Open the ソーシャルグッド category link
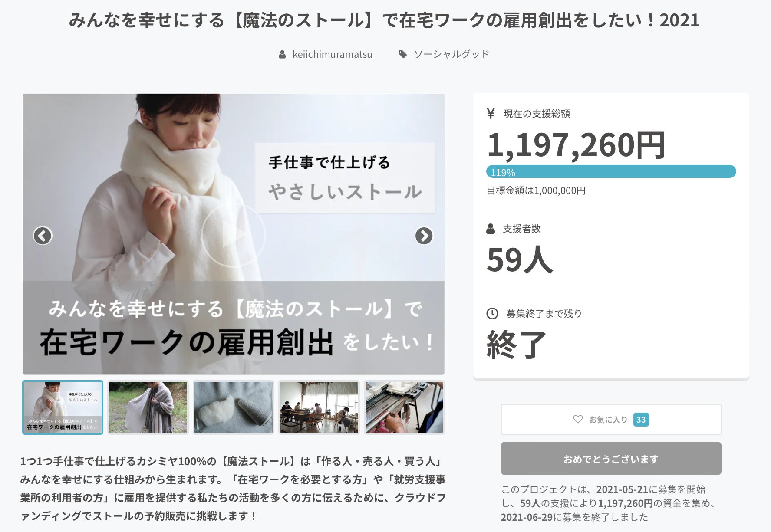The image size is (771, 532). tap(451, 54)
